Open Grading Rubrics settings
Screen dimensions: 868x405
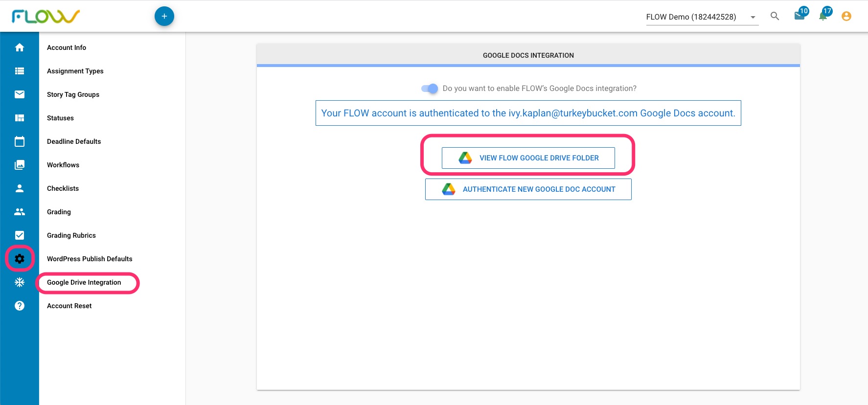click(x=71, y=235)
